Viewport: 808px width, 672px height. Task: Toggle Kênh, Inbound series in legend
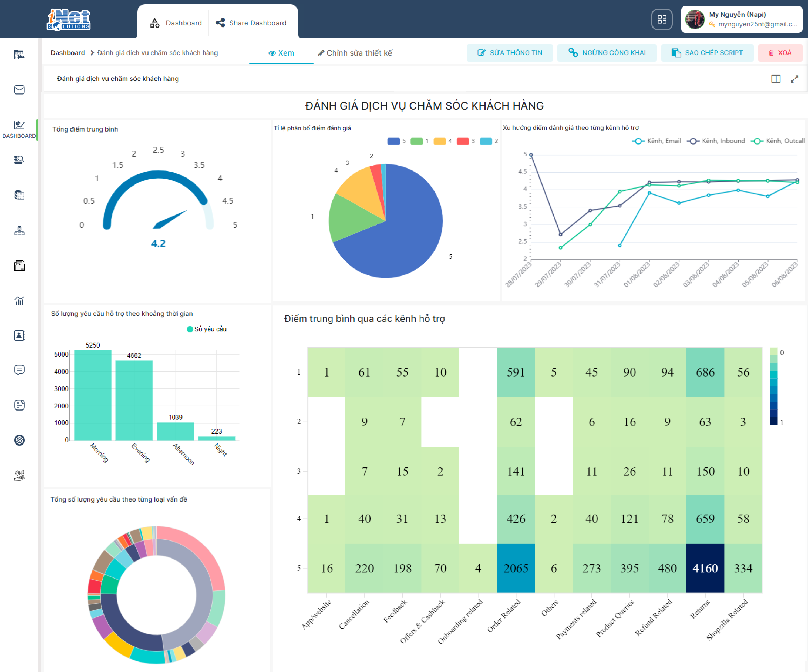716,141
